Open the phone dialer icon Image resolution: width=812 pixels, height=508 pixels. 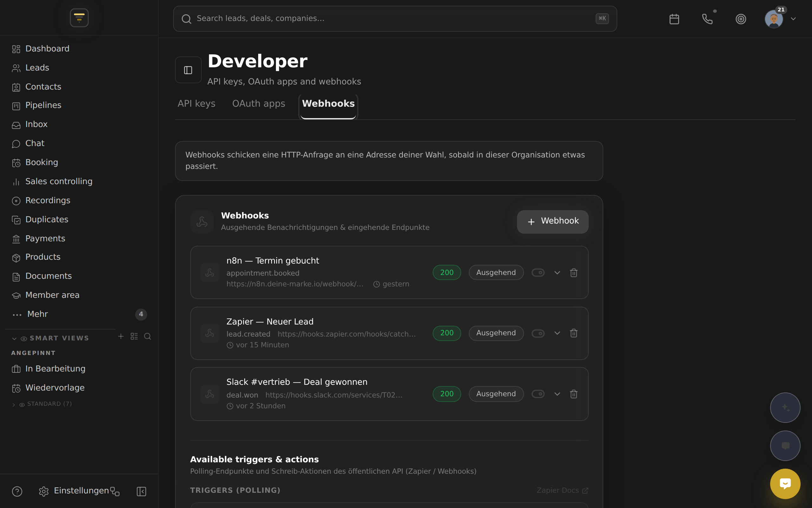pyautogui.click(x=707, y=19)
